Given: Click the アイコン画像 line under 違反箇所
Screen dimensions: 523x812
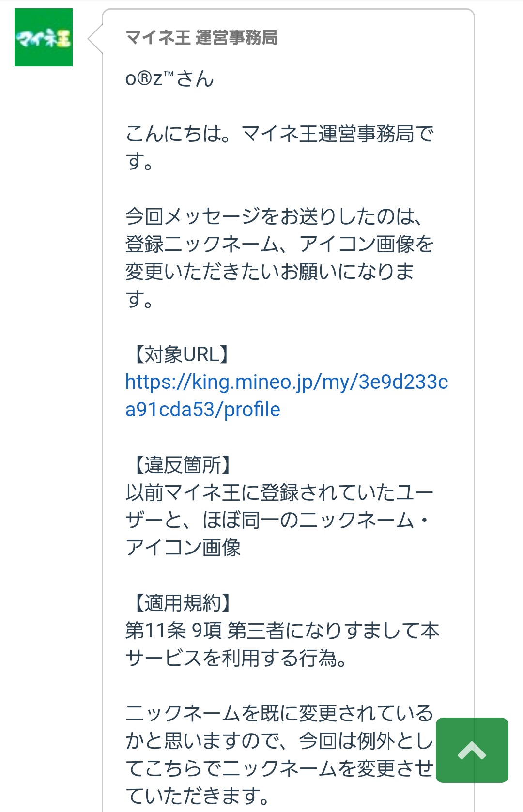Looking at the screenshot, I should (x=183, y=548).
